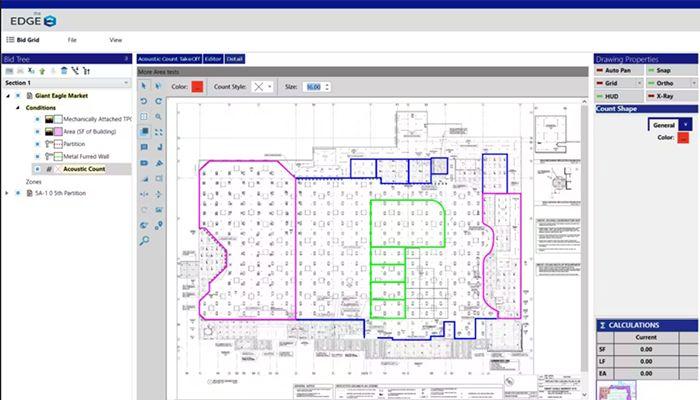Expand the SA-1 0 5th Partition node
This screenshot has width=700, height=400.
tap(7, 193)
